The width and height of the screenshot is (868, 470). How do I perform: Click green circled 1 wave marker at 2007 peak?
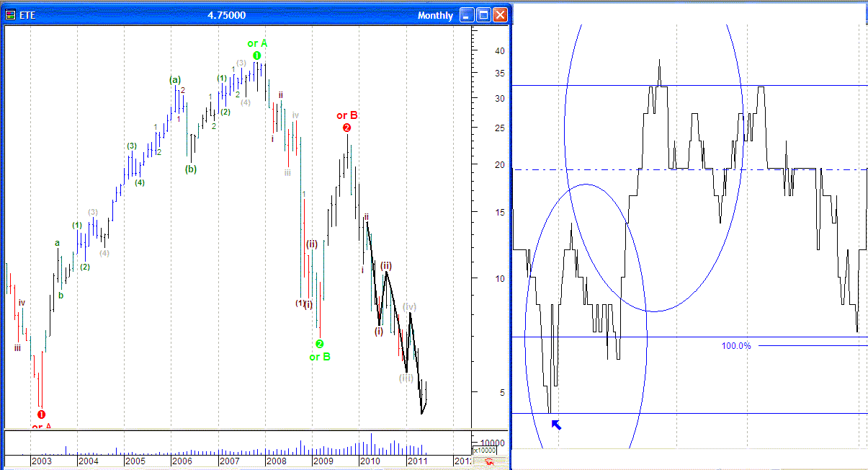[256, 56]
